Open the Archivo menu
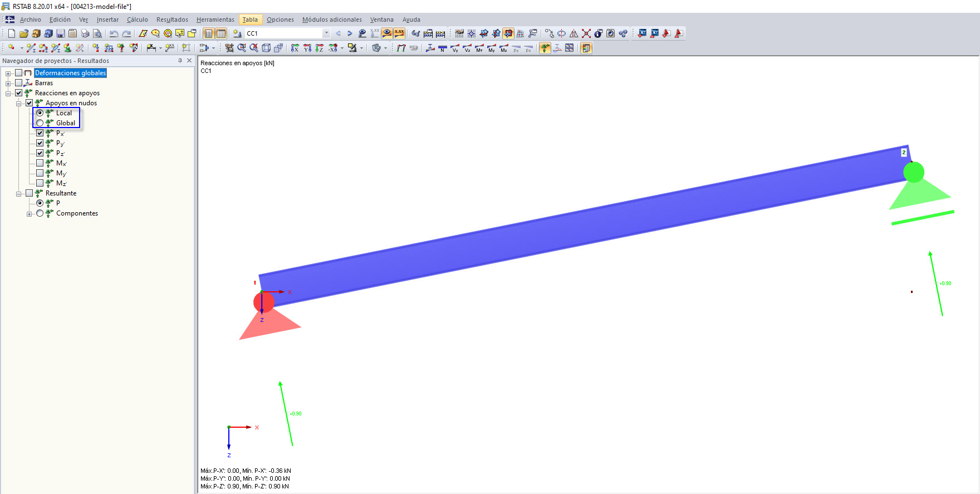The width and height of the screenshot is (980, 494). click(x=31, y=19)
